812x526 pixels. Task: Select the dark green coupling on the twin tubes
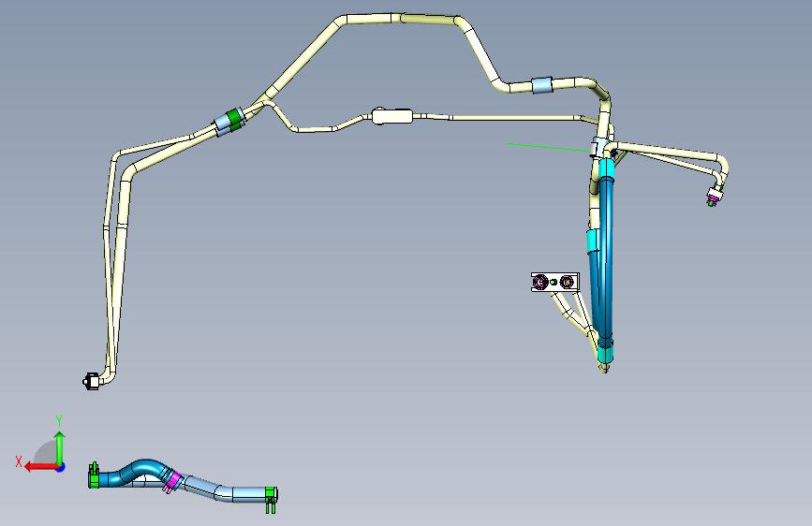click(x=234, y=118)
